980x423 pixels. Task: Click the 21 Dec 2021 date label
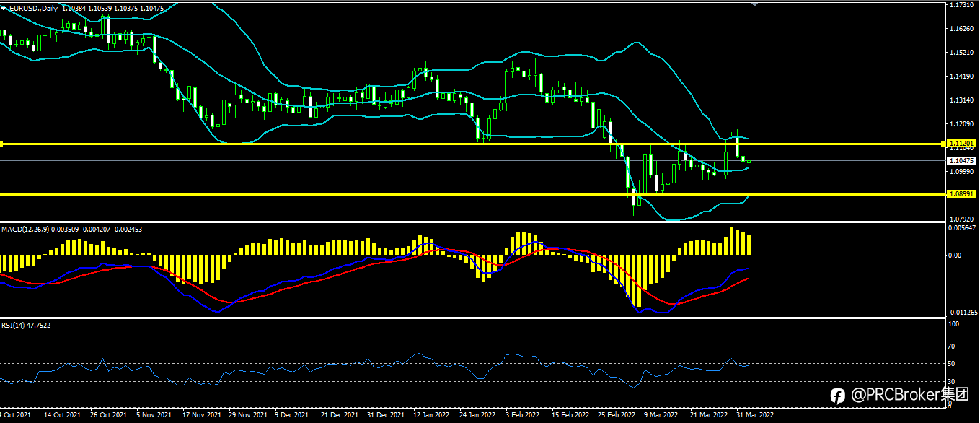click(340, 415)
